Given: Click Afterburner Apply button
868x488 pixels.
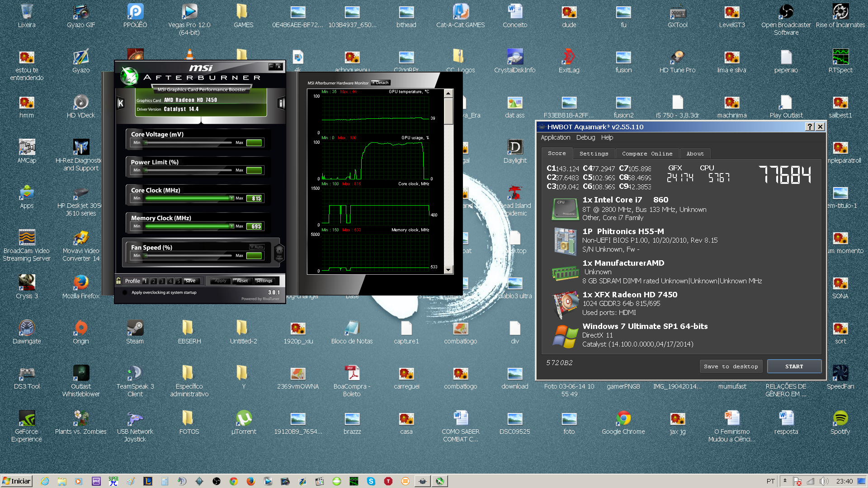Looking at the screenshot, I should 220,281.
